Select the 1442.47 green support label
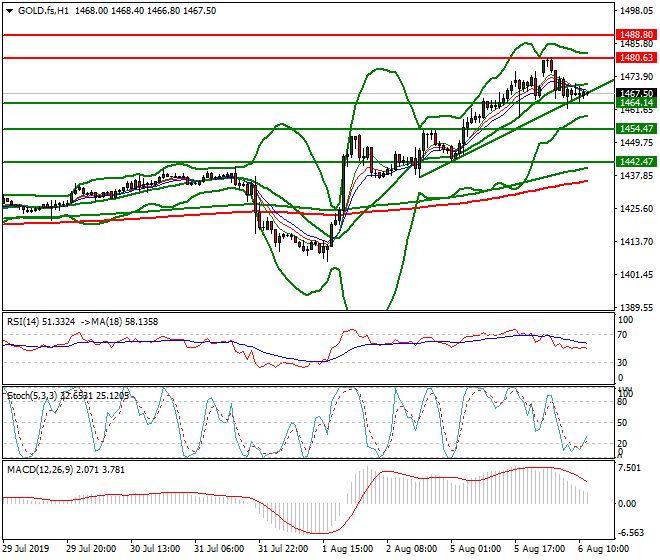This screenshot has height=560, width=660. point(636,161)
